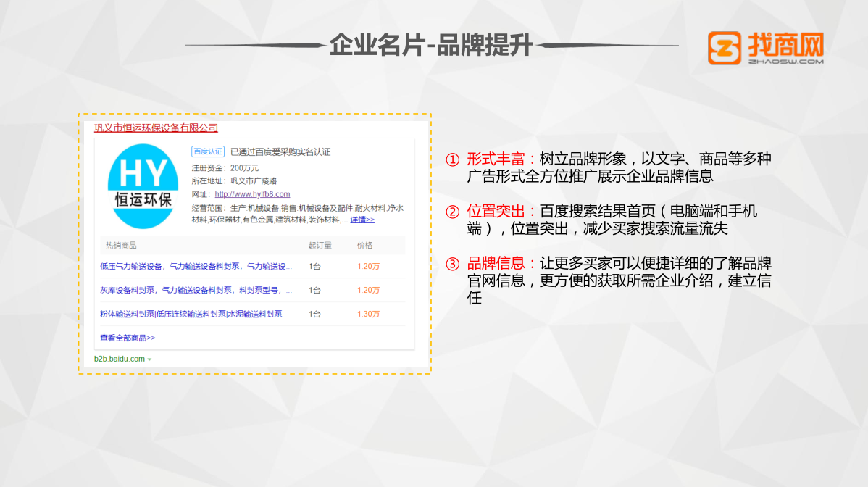Select the 热销商品 column header
868x487 pixels.
click(121, 245)
